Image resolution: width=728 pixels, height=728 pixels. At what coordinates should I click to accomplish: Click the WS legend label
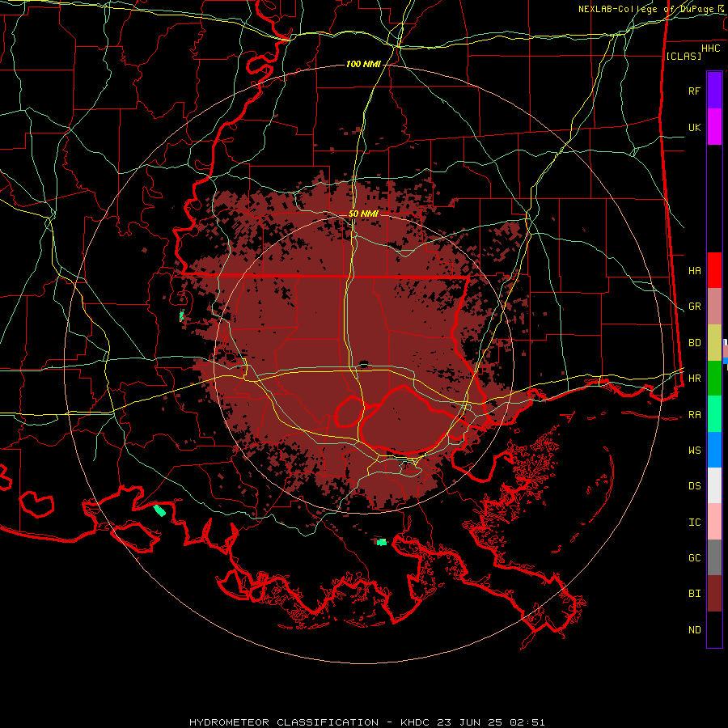click(694, 450)
